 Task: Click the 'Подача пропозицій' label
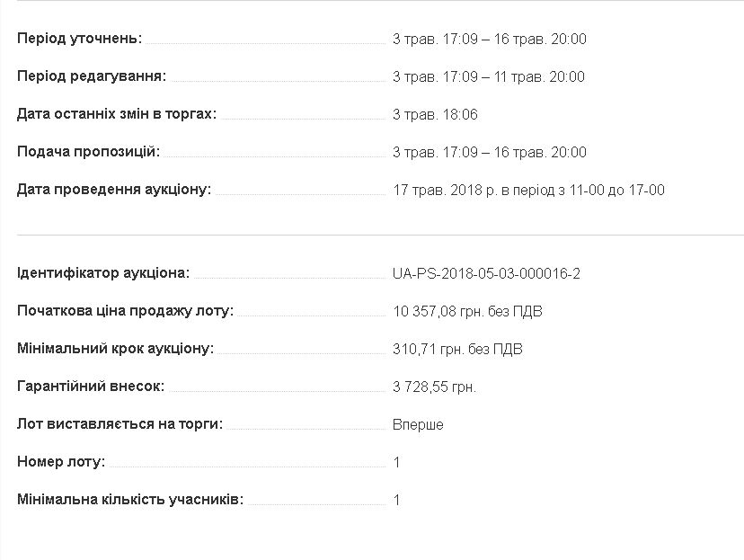(88, 152)
